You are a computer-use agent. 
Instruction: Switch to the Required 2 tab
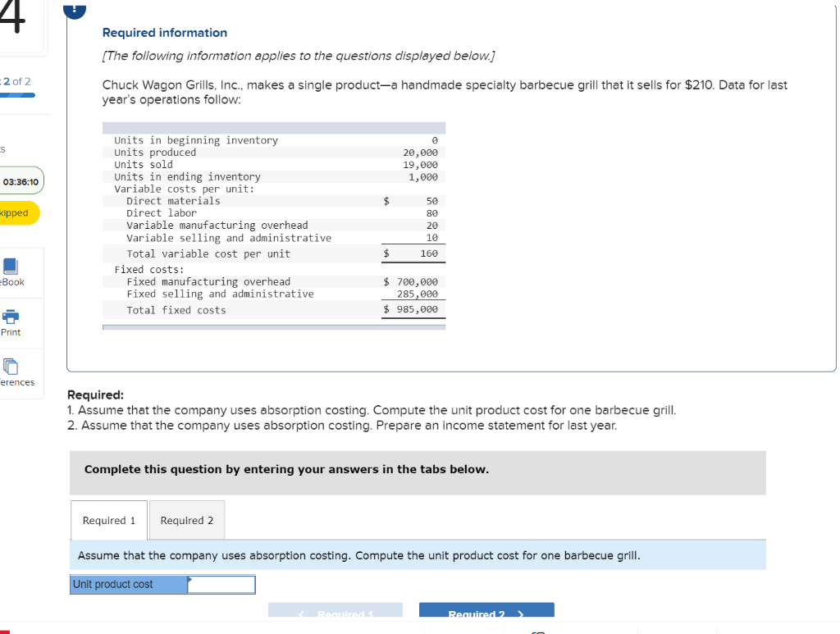187,521
